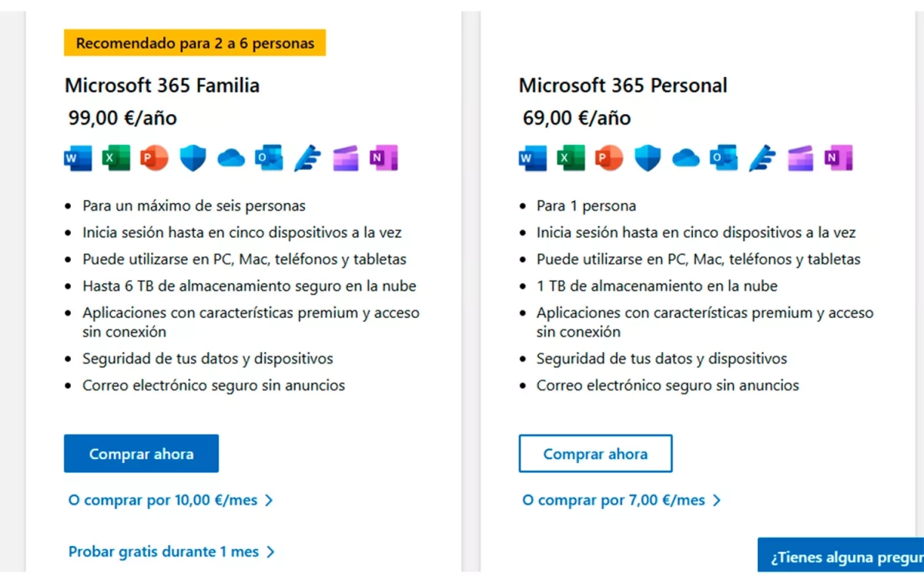
Task: Click the Clipchamp icon in the Familia plan
Action: (346, 159)
